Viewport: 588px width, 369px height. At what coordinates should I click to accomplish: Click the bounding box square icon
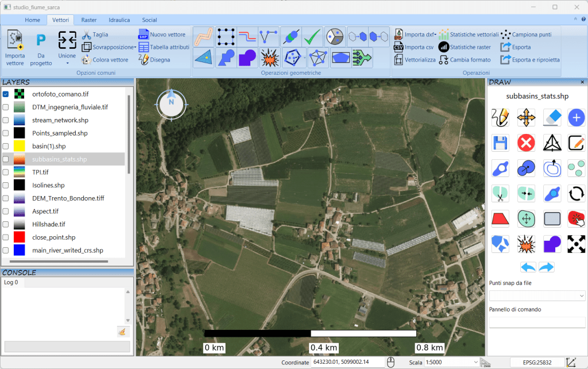[x=226, y=37]
